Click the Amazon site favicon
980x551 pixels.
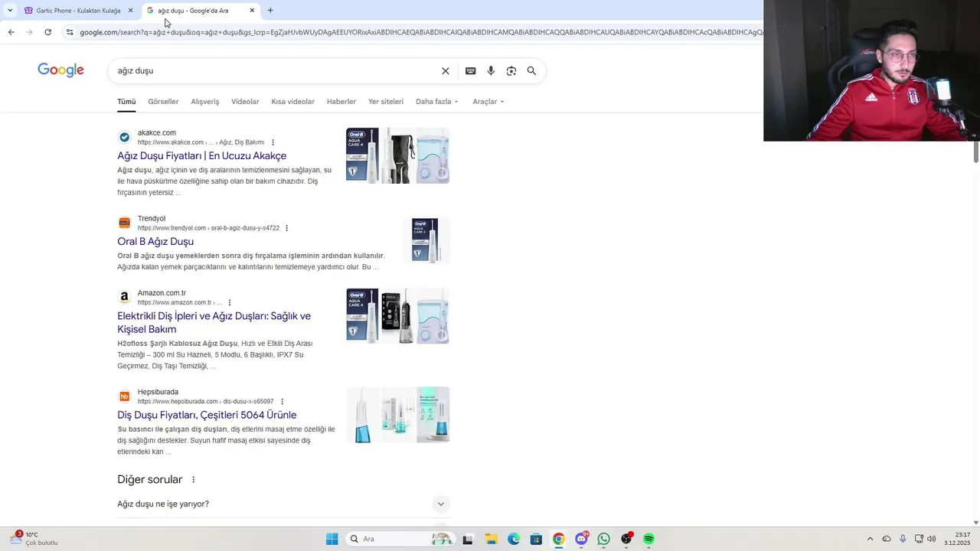[x=124, y=297]
